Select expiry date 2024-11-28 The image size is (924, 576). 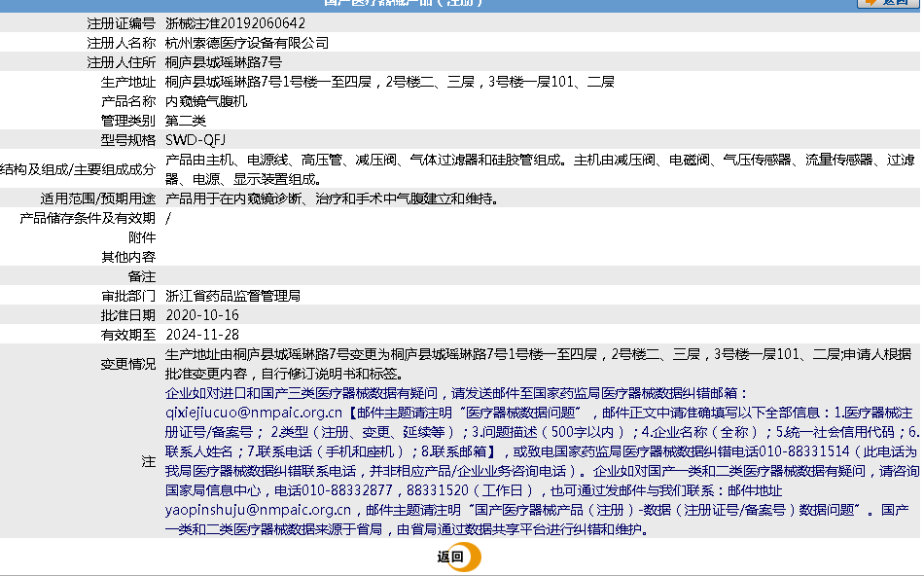click(202, 335)
